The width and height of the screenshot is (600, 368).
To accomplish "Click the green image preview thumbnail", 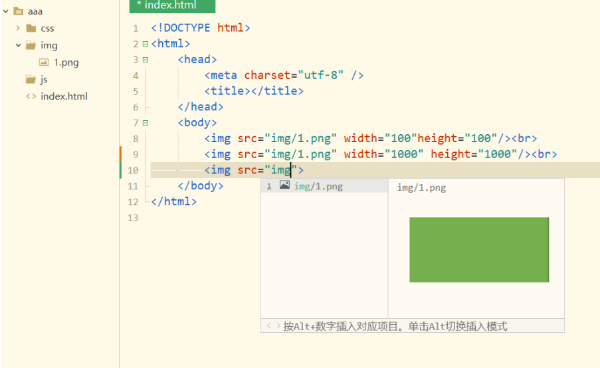I will pyautogui.click(x=479, y=250).
